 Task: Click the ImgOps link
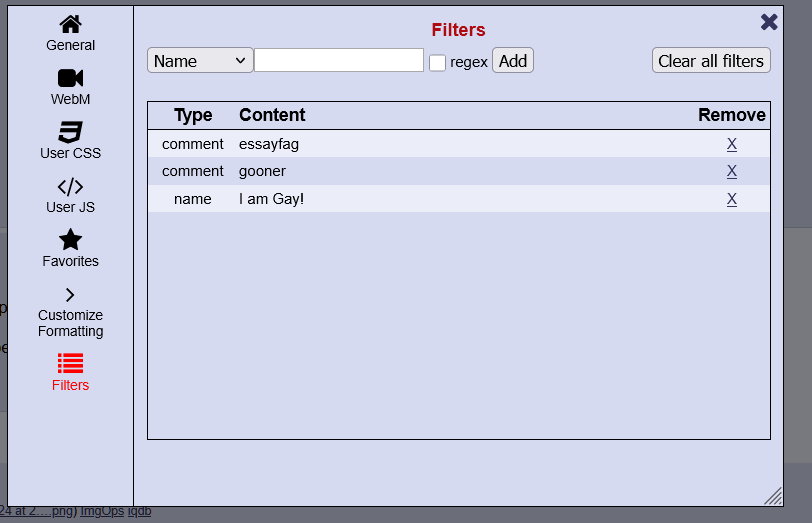click(102, 511)
